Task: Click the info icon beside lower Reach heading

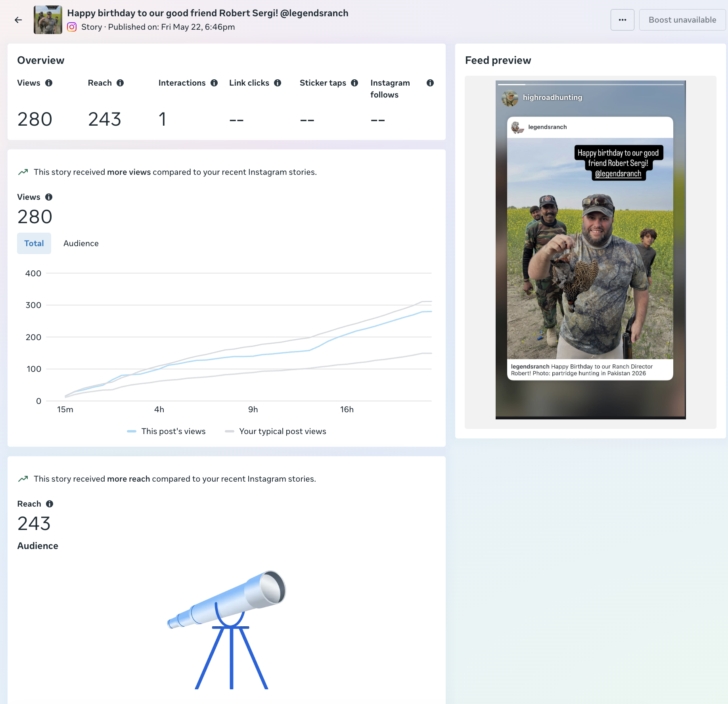Action: (x=50, y=504)
